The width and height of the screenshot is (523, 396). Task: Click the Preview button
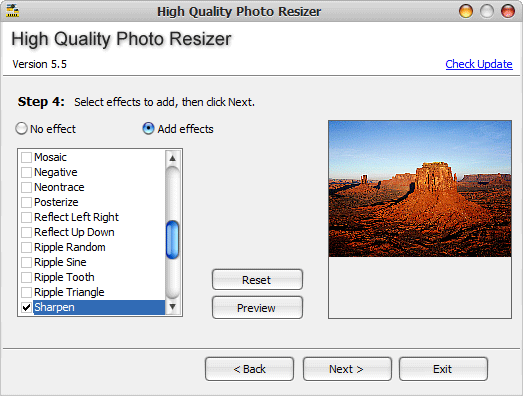click(x=257, y=308)
